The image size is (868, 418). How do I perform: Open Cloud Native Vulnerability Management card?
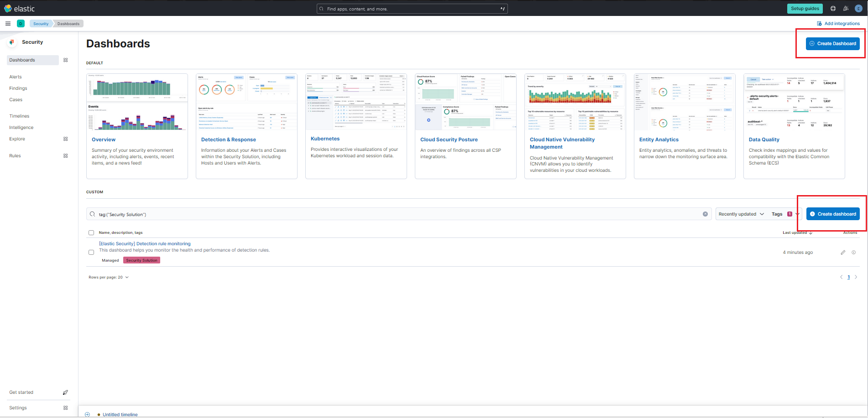(575, 126)
